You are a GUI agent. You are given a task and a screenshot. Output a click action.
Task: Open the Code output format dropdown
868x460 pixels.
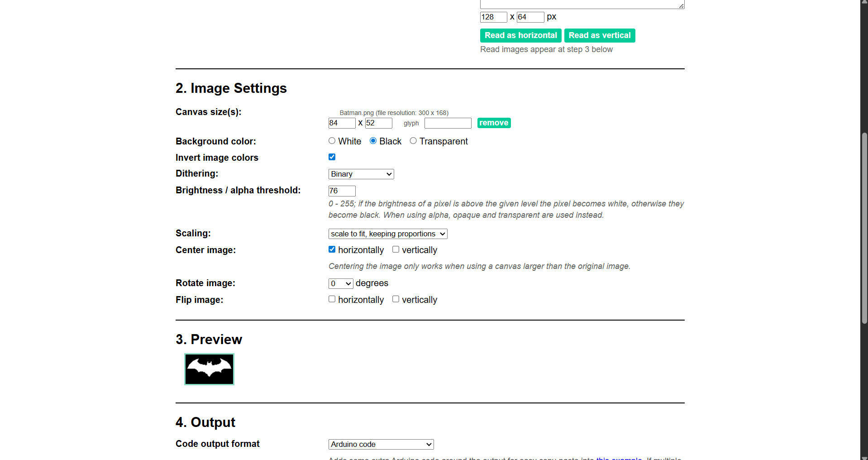click(x=381, y=445)
